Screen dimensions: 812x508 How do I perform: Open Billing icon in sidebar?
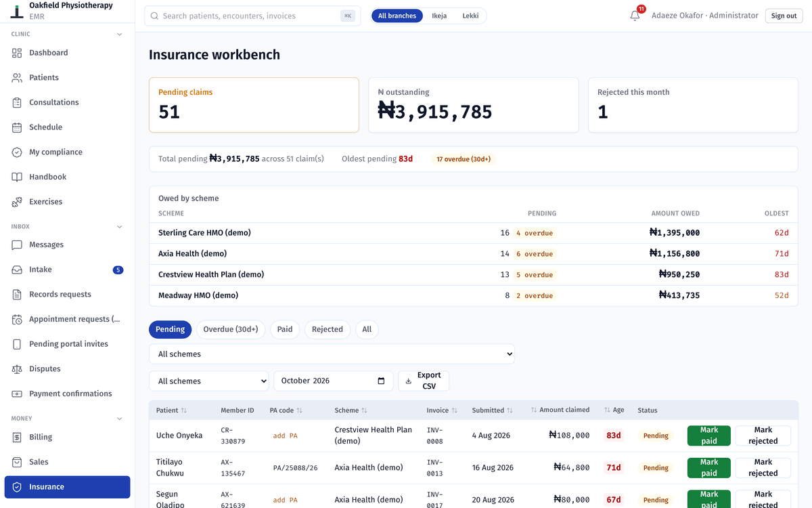pos(17,438)
